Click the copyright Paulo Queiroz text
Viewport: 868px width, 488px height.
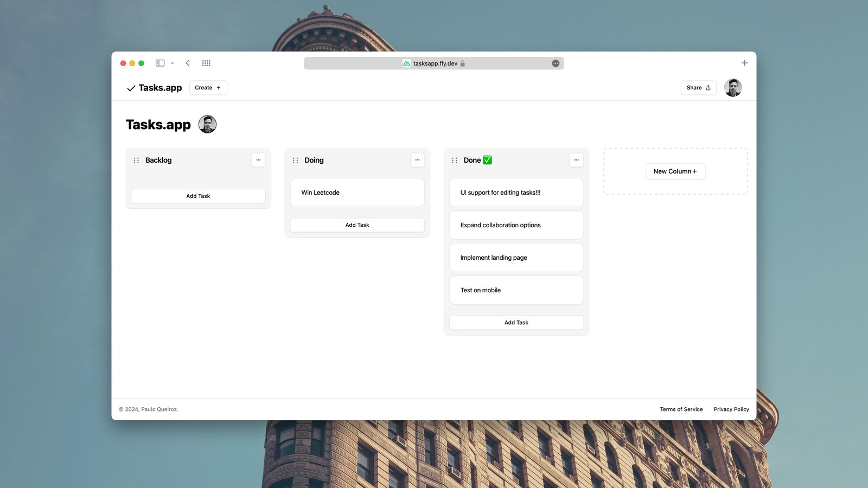pyautogui.click(x=149, y=409)
